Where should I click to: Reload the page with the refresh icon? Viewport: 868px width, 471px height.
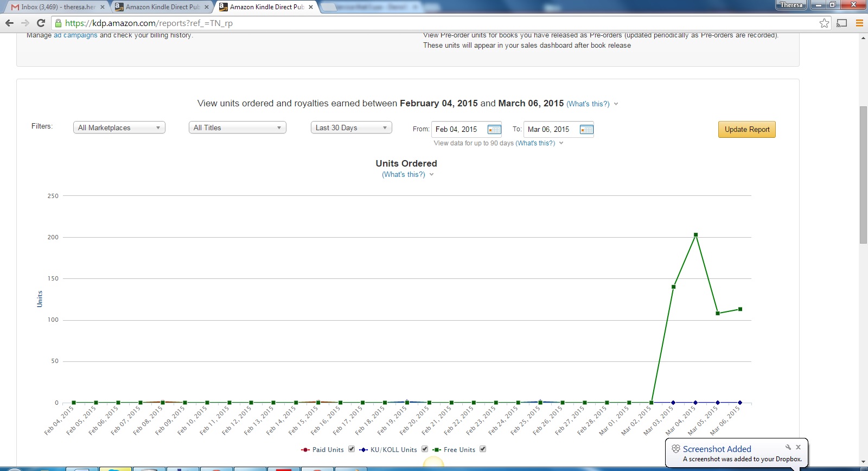[x=41, y=23]
